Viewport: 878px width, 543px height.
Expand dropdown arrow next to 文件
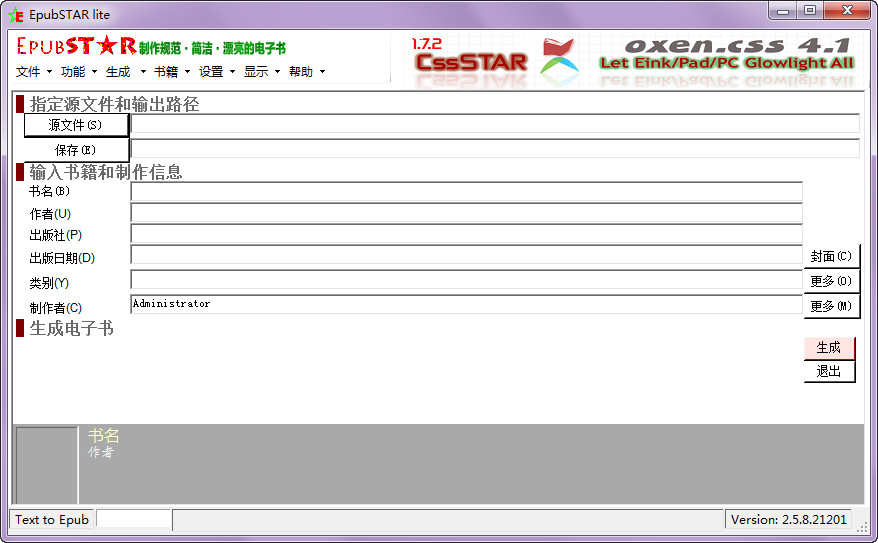click(x=49, y=72)
